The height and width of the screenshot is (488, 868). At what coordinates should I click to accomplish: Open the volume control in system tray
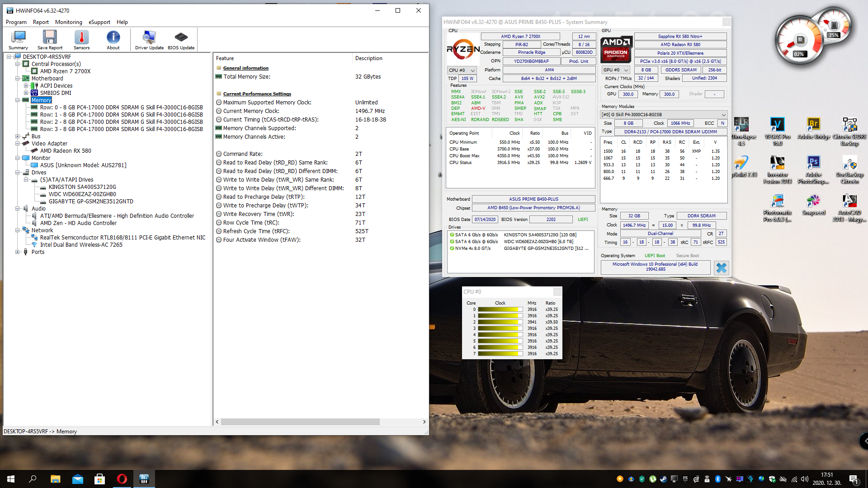(804, 479)
